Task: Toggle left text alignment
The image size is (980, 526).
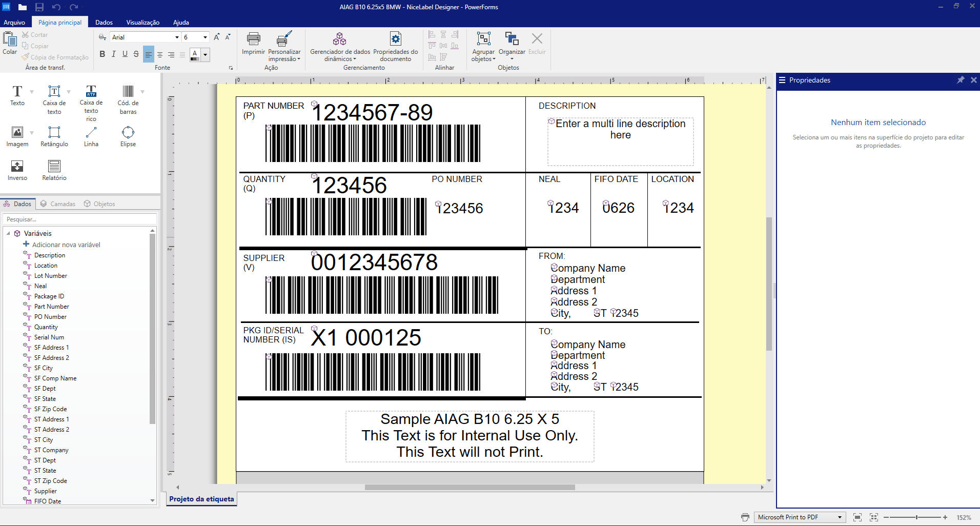Action: click(x=149, y=54)
